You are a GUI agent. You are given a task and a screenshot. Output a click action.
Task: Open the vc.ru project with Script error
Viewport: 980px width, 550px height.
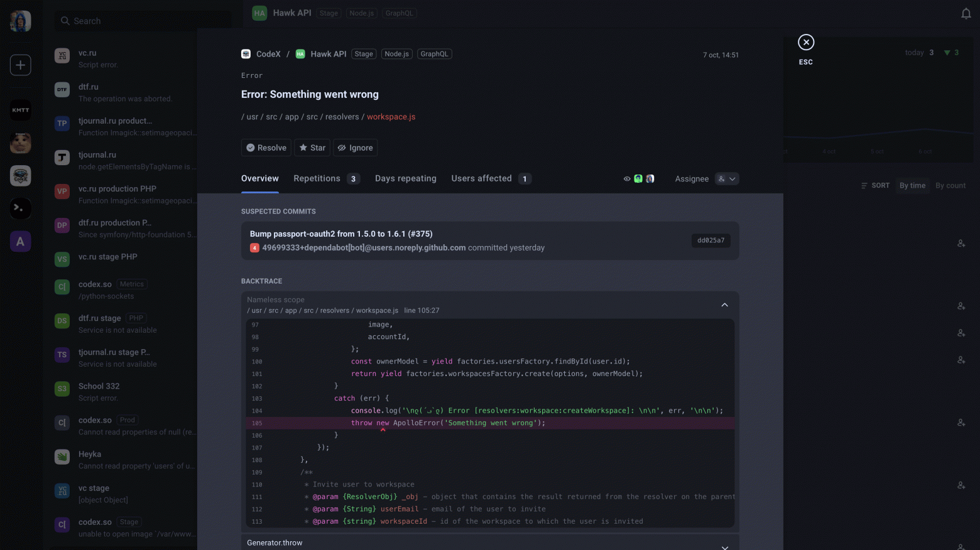click(126, 58)
